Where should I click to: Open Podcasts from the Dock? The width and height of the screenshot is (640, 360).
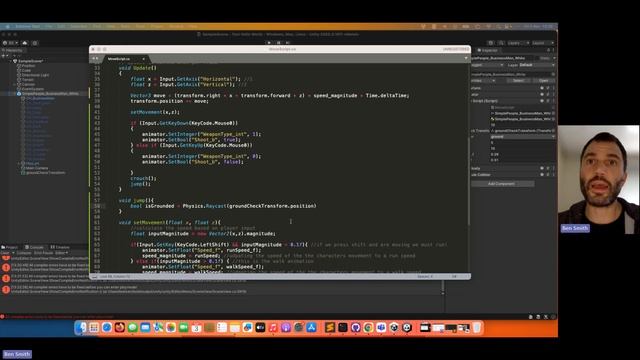[x=286, y=327]
